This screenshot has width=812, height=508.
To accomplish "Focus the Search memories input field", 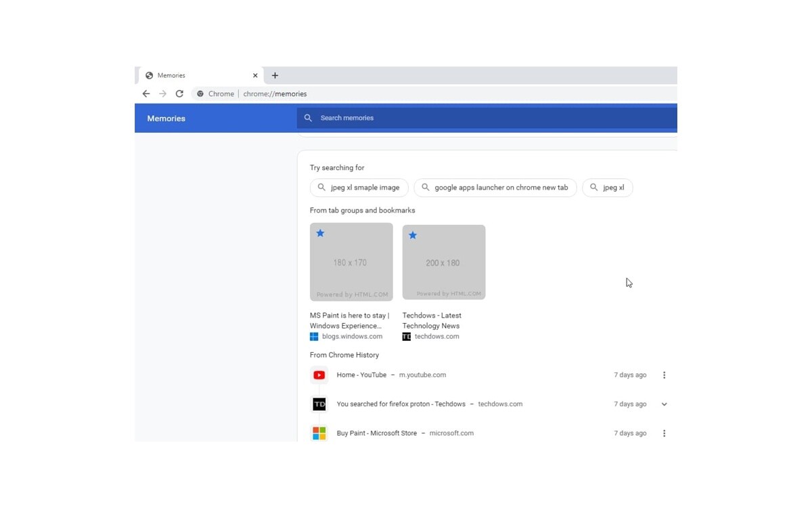I will point(487,118).
